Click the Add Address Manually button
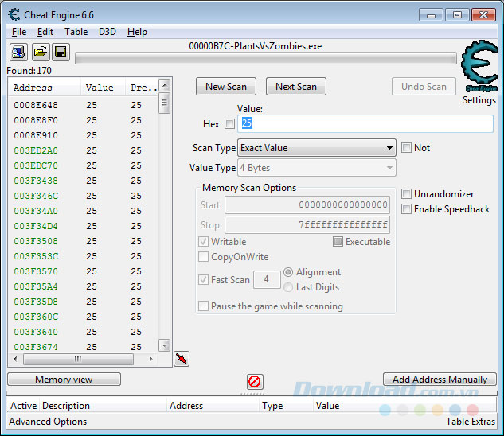Image resolution: width=504 pixels, height=436 pixels. (x=440, y=380)
